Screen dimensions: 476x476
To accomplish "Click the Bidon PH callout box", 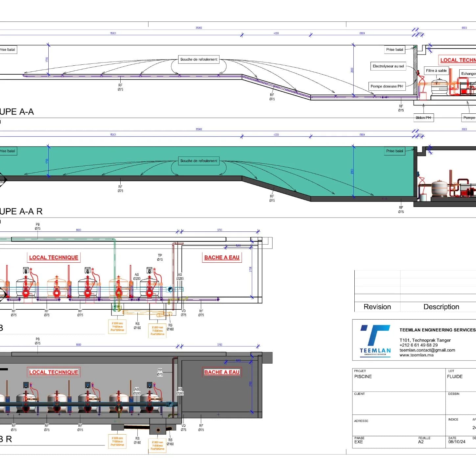I will 423,118.
